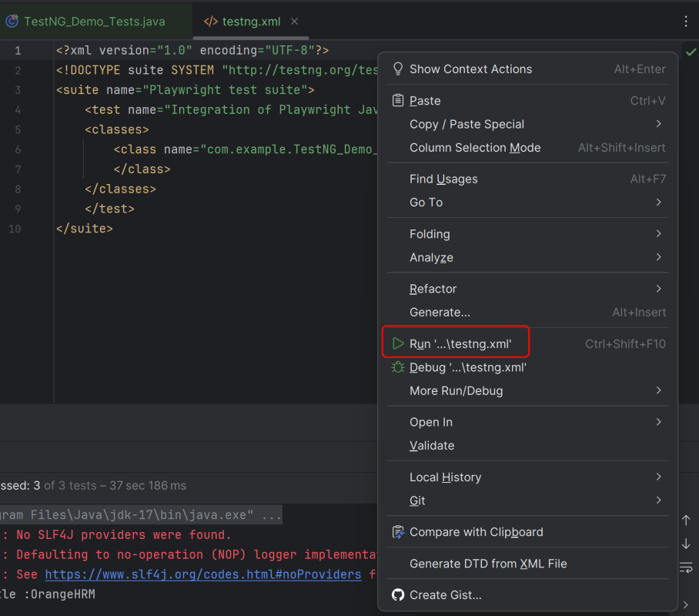This screenshot has height=616, width=699.
Task: Choose Compare with Clipboard
Action: tap(476, 532)
